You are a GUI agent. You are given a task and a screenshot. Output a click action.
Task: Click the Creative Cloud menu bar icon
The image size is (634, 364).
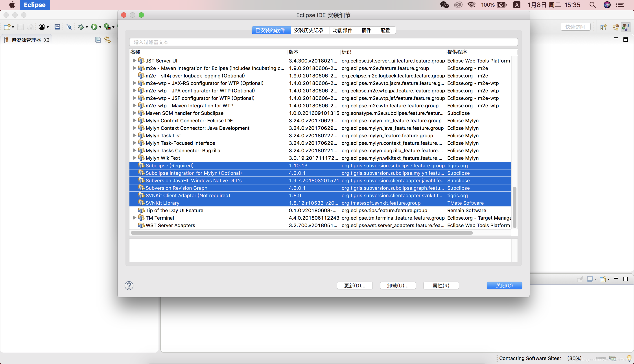coord(458,5)
